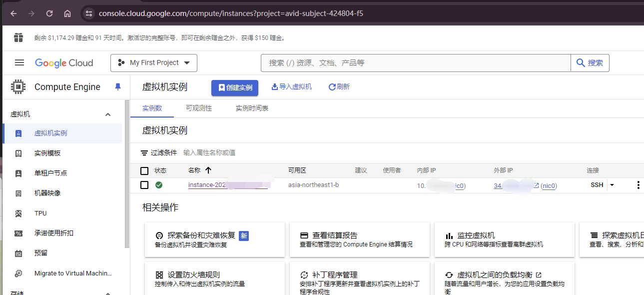Click the 可用区 column header

[x=297, y=170]
